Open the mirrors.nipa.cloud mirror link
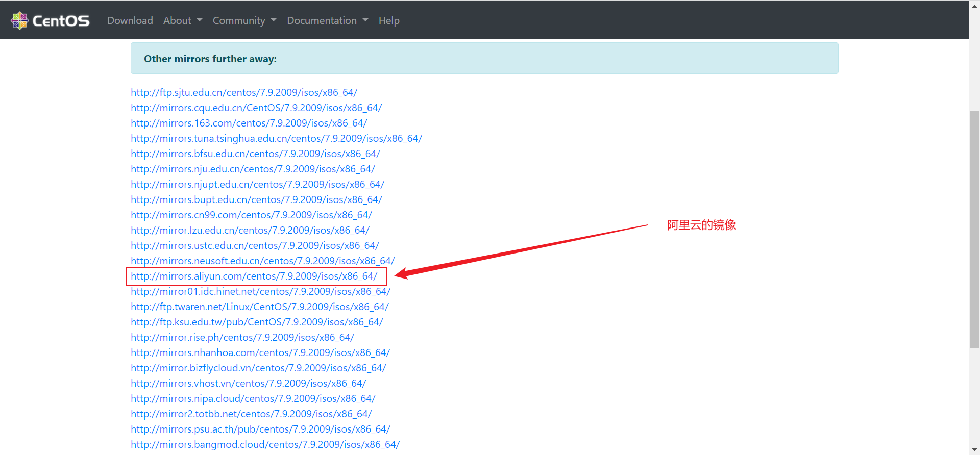 tap(253, 398)
